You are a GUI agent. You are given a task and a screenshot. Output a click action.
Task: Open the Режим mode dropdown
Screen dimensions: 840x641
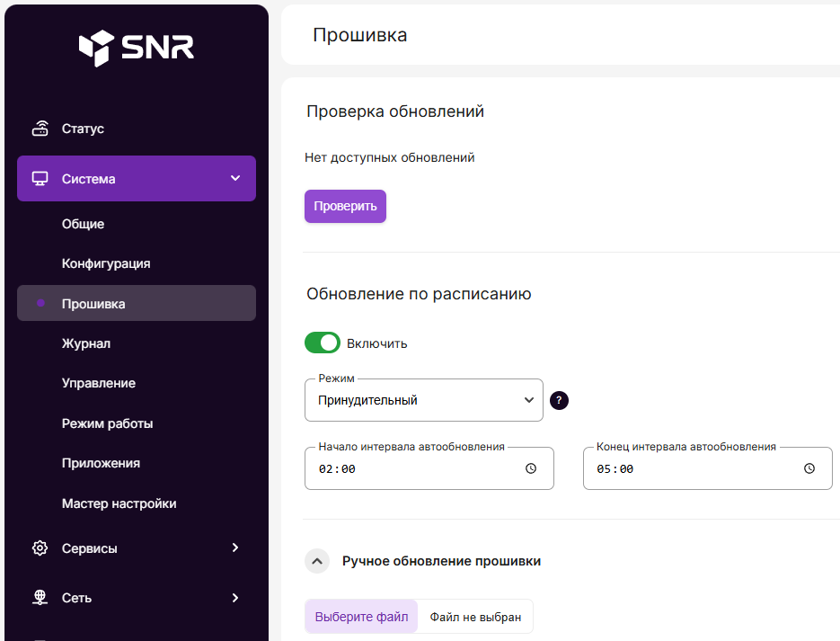click(424, 401)
